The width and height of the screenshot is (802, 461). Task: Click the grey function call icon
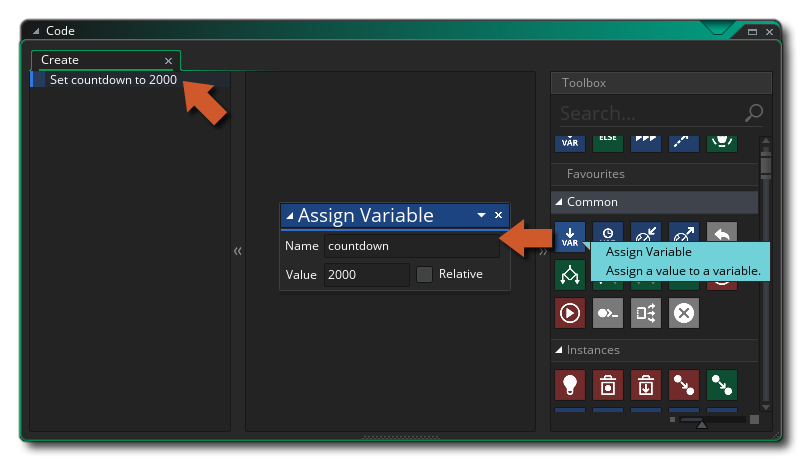tap(608, 313)
